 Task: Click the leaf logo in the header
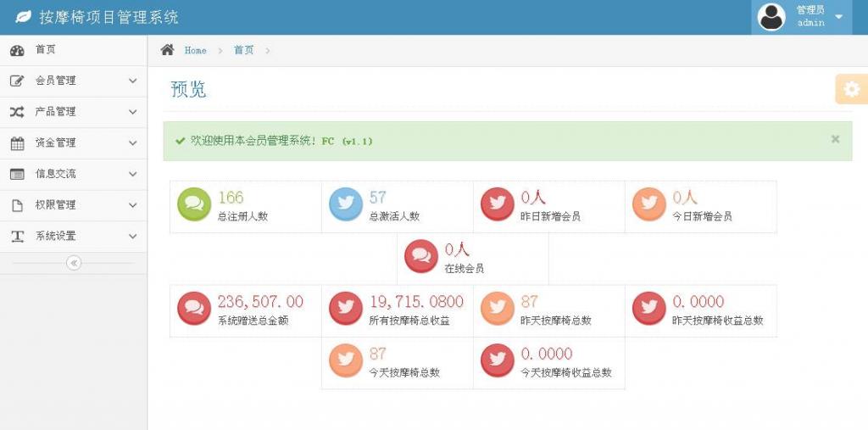pos(24,17)
